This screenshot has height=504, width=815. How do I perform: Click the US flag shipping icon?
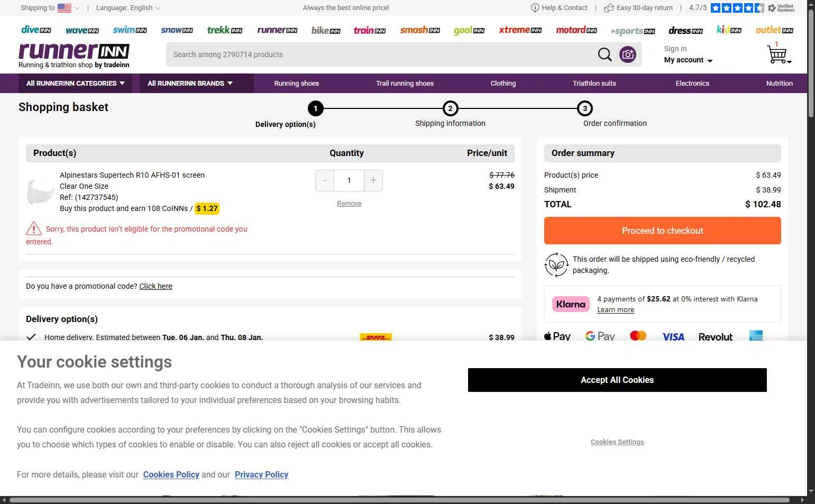(65, 8)
